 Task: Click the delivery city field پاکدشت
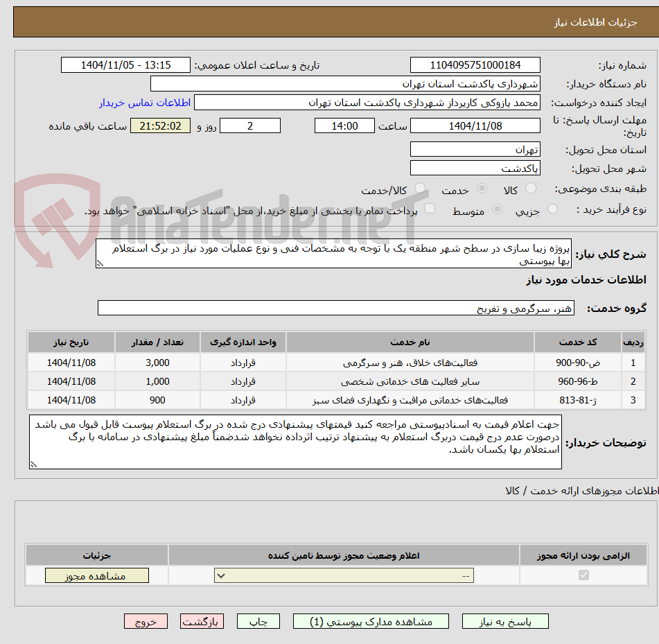[x=475, y=168]
